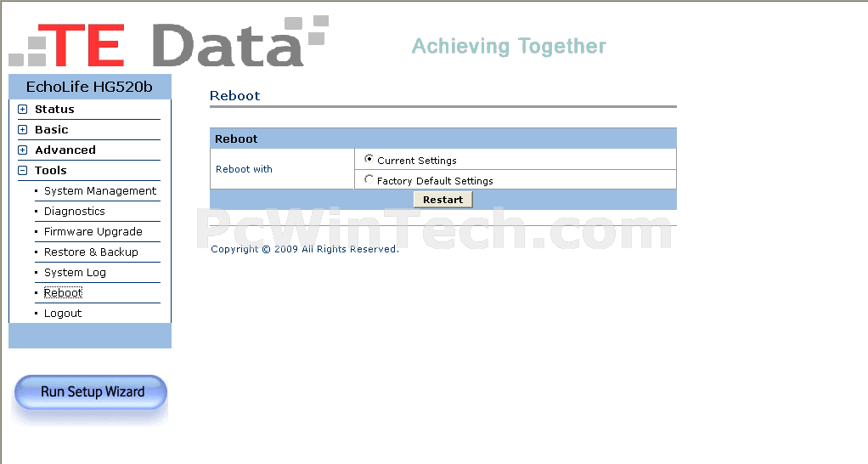Open the Advanced menu label
The height and width of the screenshot is (464, 868).
coord(65,150)
